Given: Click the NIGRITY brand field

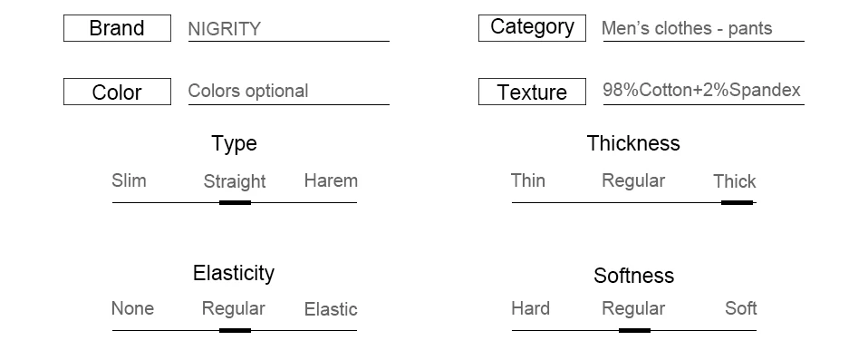Looking at the screenshot, I should click(288, 29).
